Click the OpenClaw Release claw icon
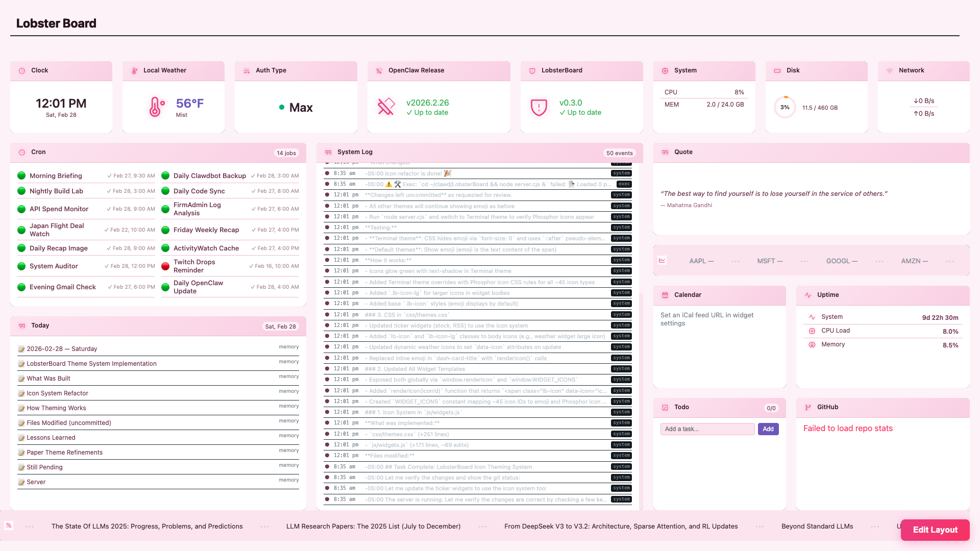 click(x=386, y=107)
